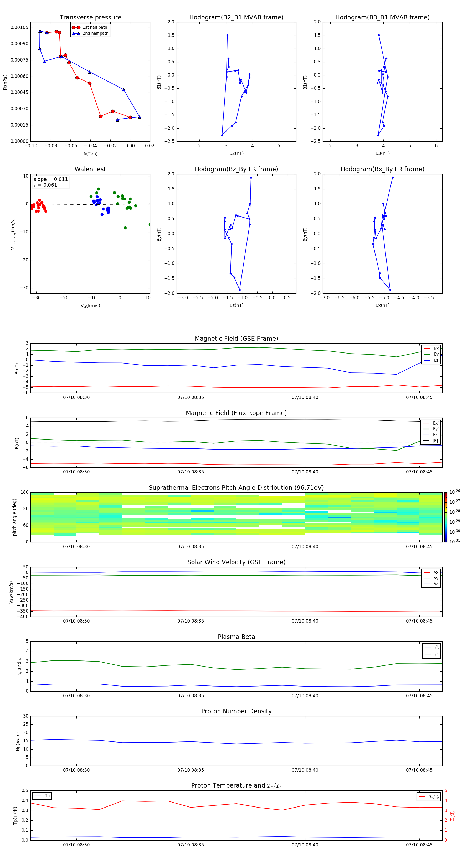Select the red 'Te/Tp' legend entry

pos(429,797)
